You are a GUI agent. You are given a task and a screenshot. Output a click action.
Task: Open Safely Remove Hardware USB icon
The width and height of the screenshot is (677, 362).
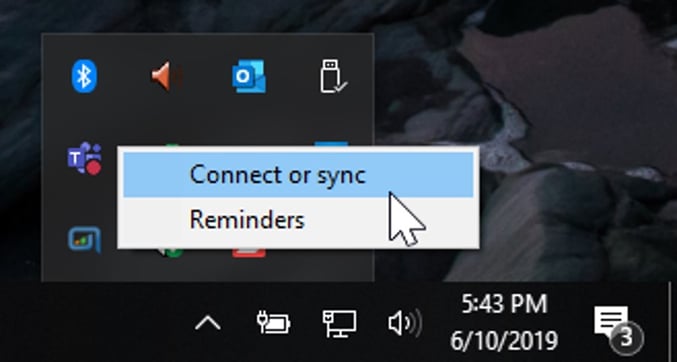(x=333, y=76)
